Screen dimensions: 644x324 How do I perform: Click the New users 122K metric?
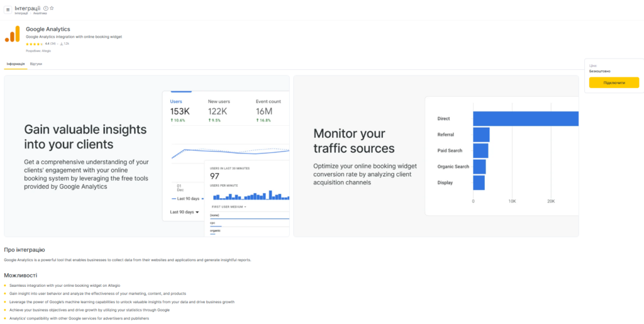click(219, 111)
